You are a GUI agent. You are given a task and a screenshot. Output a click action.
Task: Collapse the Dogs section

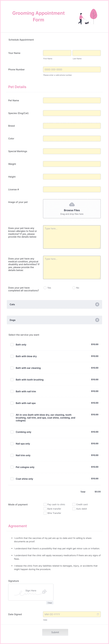97,320
